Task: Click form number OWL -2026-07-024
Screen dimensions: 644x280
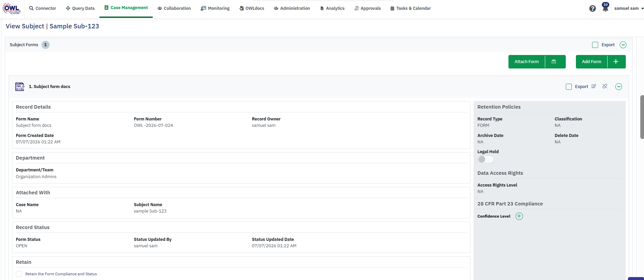Action: click(153, 125)
